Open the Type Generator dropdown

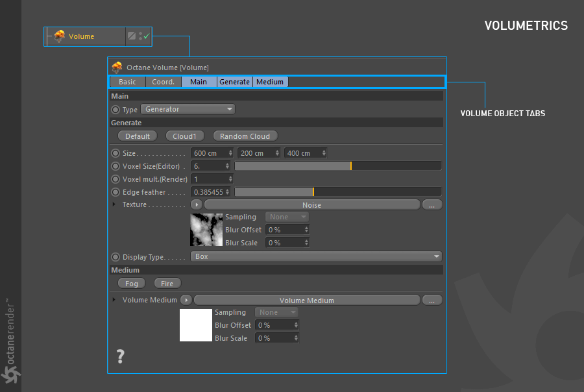(x=188, y=109)
